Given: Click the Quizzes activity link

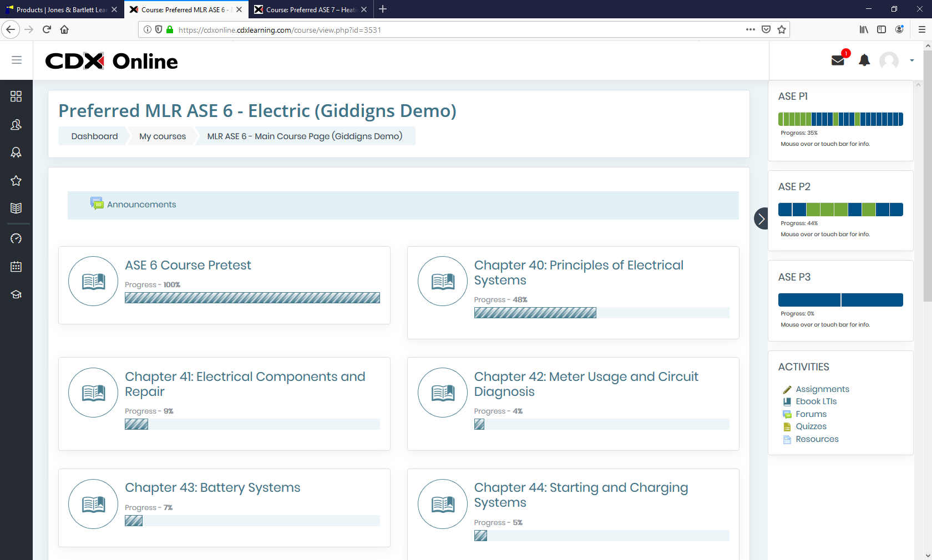Looking at the screenshot, I should (x=811, y=426).
